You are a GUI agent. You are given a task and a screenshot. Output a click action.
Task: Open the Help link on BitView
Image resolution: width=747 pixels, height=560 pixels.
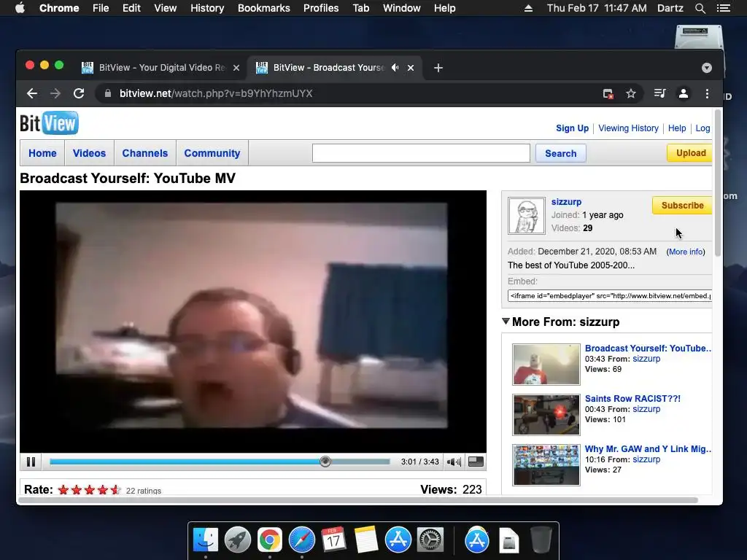pyautogui.click(x=677, y=128)
